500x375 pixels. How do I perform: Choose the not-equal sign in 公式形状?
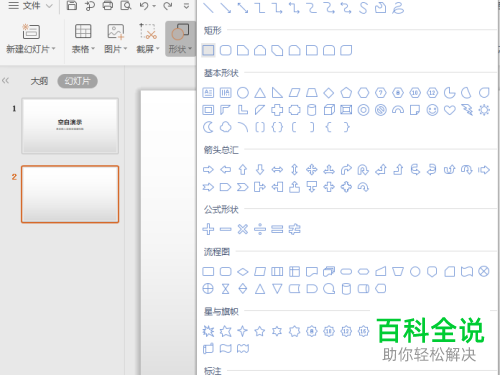tap(294, 229)
